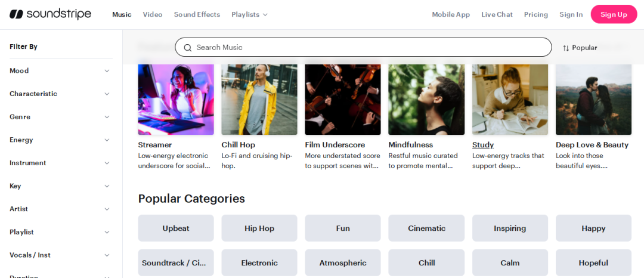Select the Cinematic category tile
The image size is (644, 278).
pos(426,228)
